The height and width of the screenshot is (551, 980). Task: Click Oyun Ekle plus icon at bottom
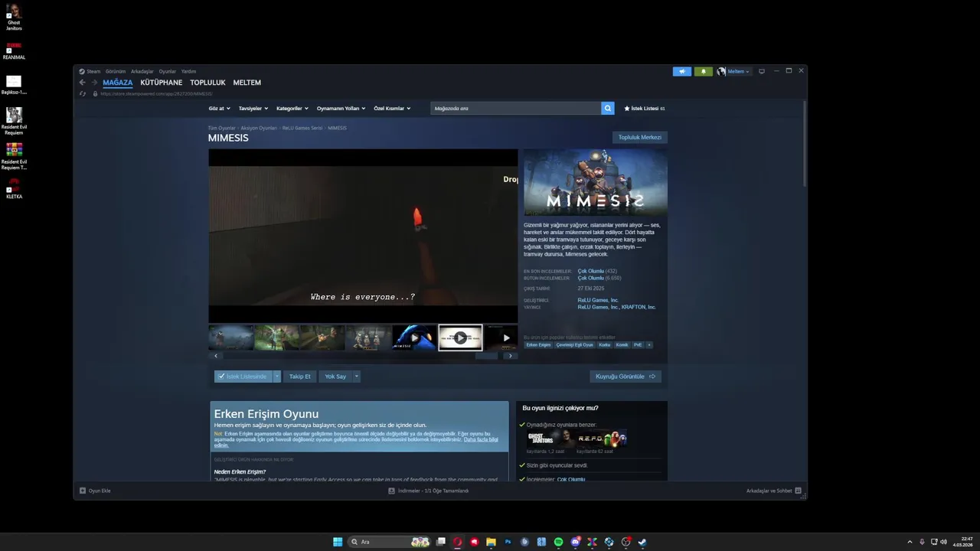(x=83, y=491)
